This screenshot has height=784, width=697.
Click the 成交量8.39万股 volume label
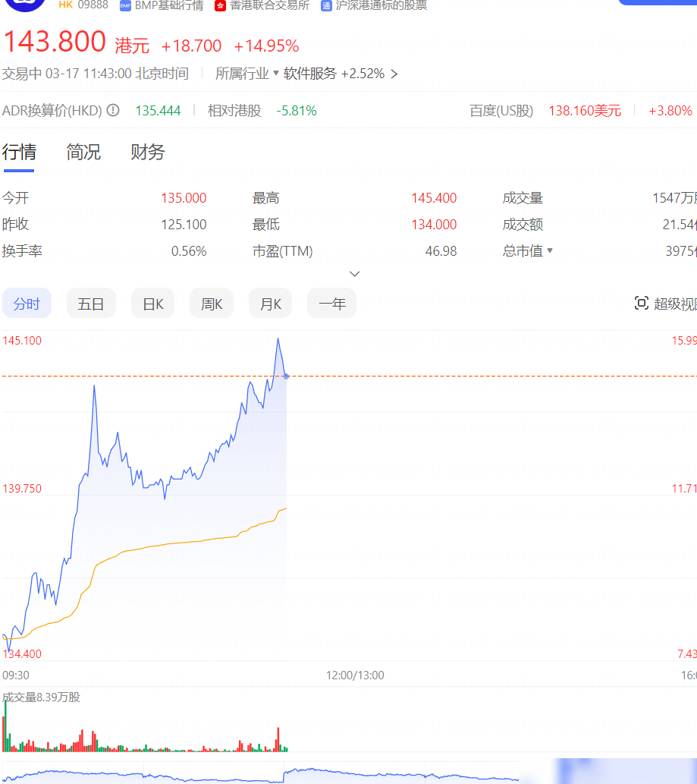click(41, 697)
